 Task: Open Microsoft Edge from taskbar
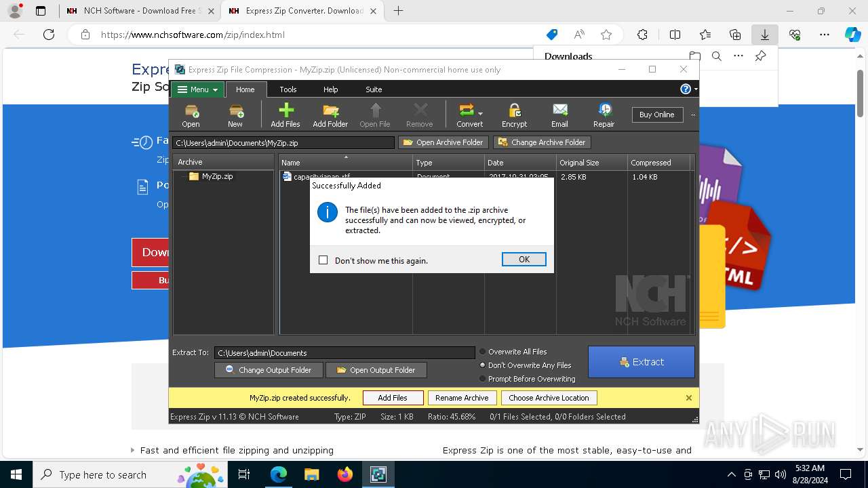coord(279,474)
